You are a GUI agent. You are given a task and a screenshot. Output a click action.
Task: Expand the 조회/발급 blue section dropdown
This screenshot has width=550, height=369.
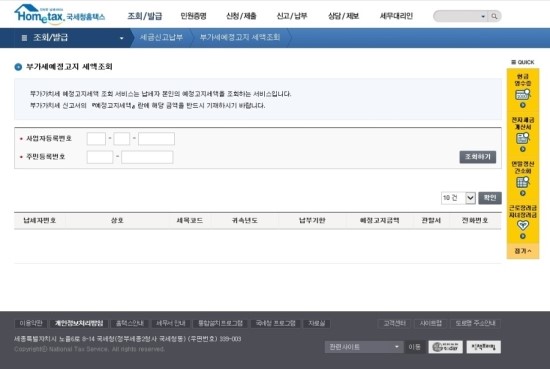point(121,38)
